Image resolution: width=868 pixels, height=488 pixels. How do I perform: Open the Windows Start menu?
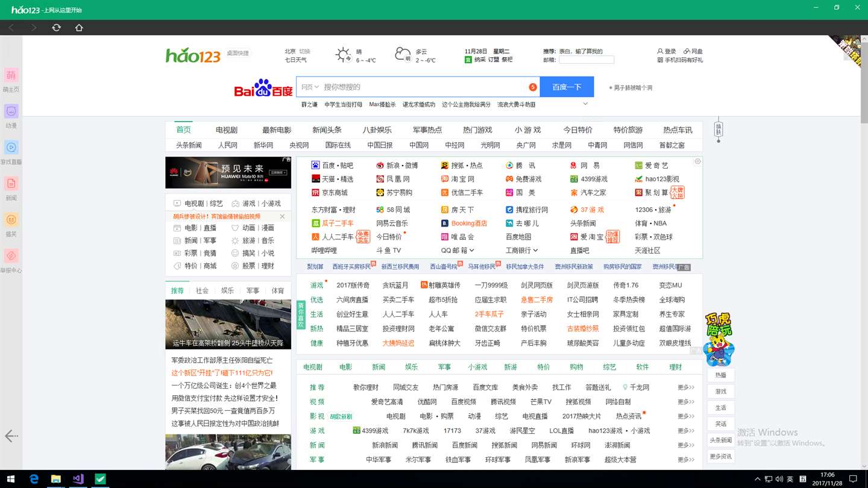click(10, 479)
